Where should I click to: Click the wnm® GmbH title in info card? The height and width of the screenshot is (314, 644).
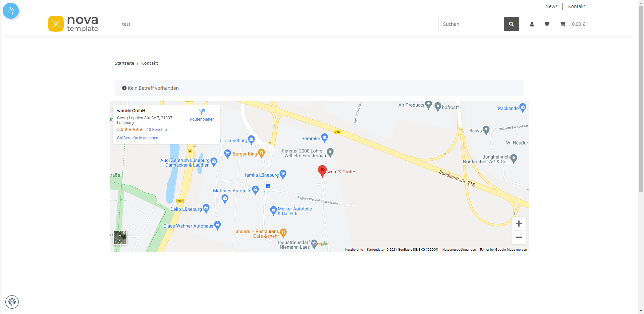pos(131,111)
